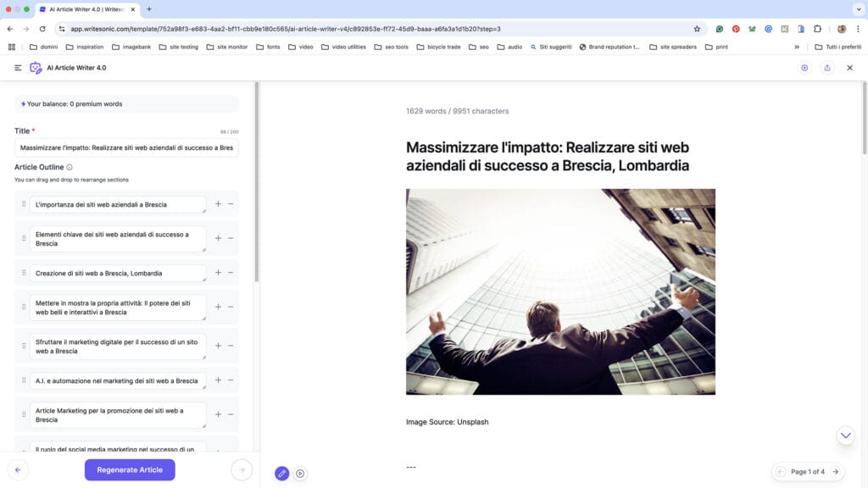Add section after "Creazione di siti web a Brescia"
This screenshot has width=868, height=488.
tap(218, 273)
